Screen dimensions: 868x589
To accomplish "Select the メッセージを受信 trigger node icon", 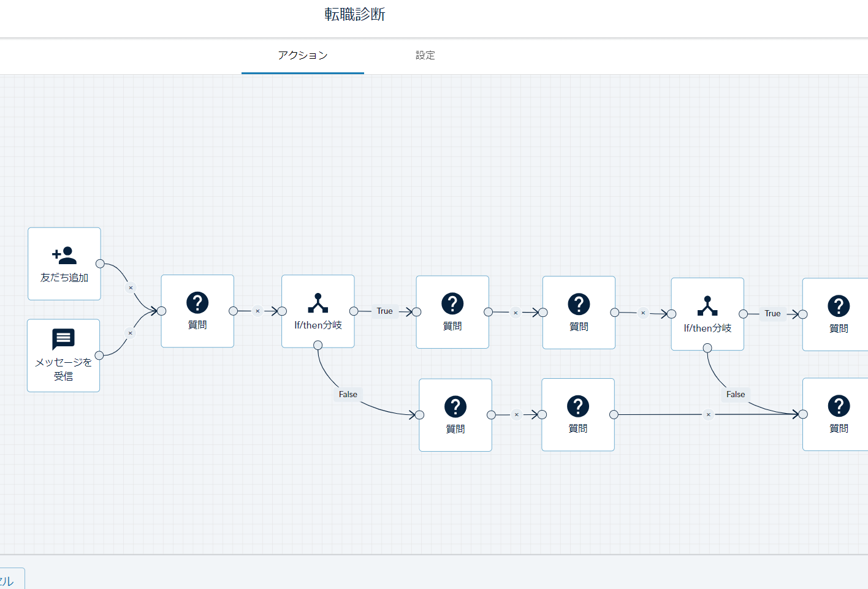I will pos(63,339).
